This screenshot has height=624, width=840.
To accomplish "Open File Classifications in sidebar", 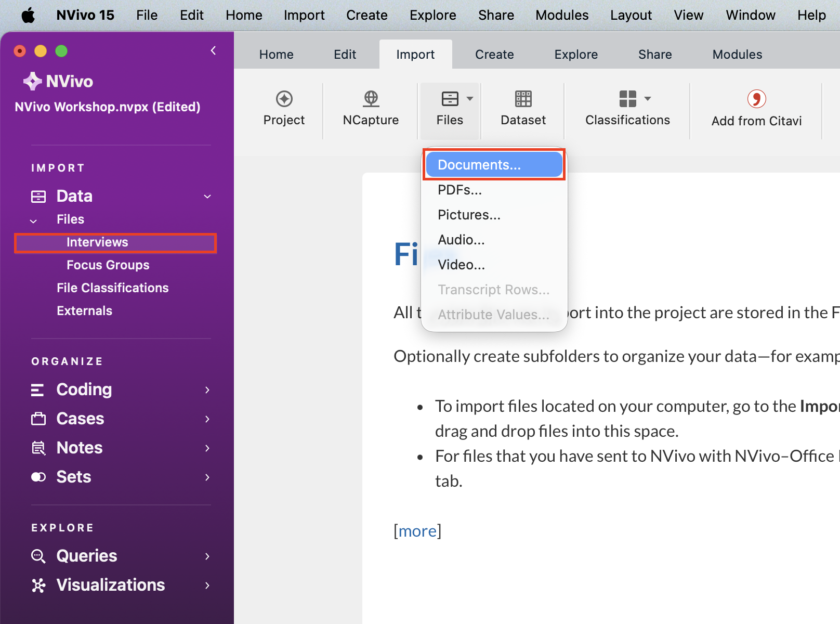I will coord(113,288).
